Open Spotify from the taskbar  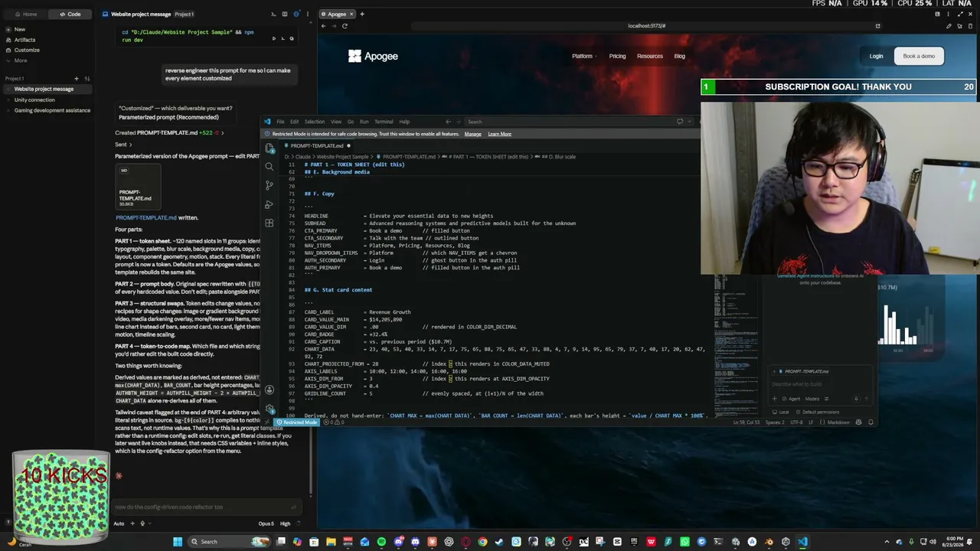click(x=381, y=542)
